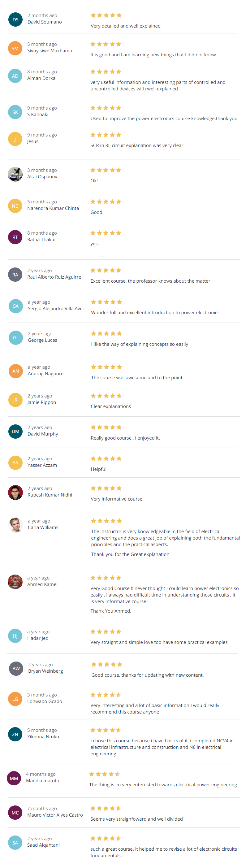Click Aiman Dorka's AD avatar circle

15,76
